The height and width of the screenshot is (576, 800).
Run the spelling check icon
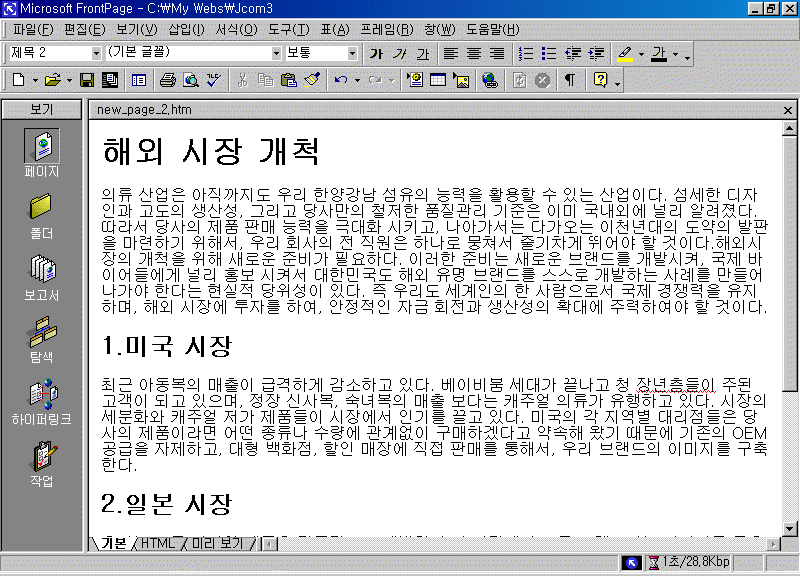pos(213,80)
